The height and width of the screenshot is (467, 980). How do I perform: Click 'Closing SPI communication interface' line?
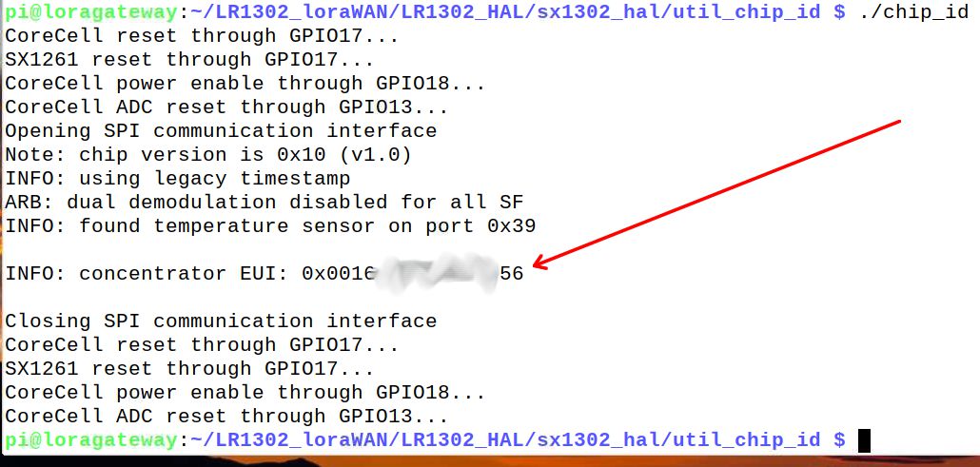pyautogui.click(x=221, y=321)
